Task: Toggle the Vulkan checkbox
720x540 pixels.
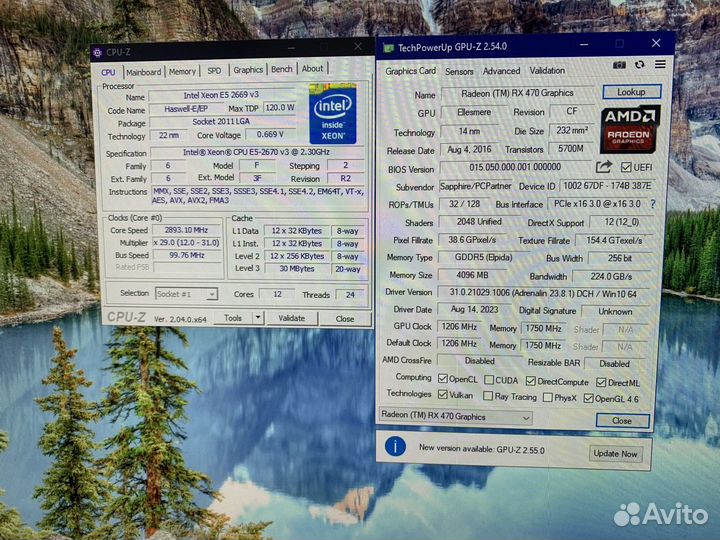Action: point(443,394)
